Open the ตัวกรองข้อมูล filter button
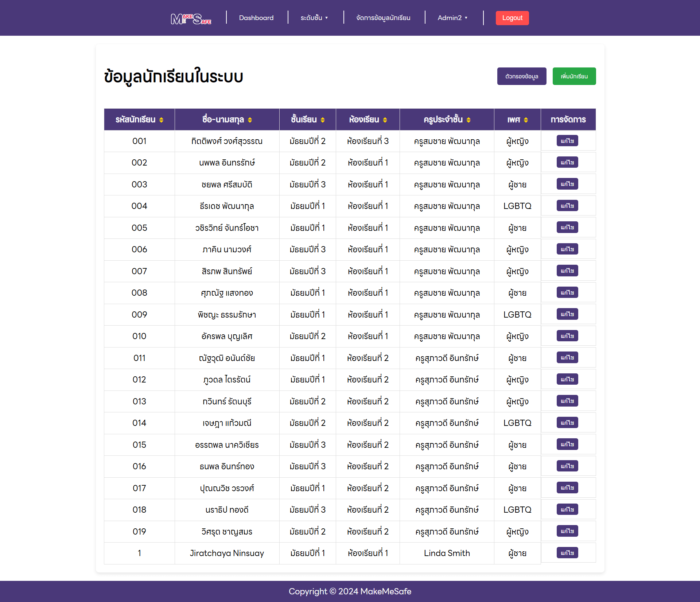 (x=522, y=76)
